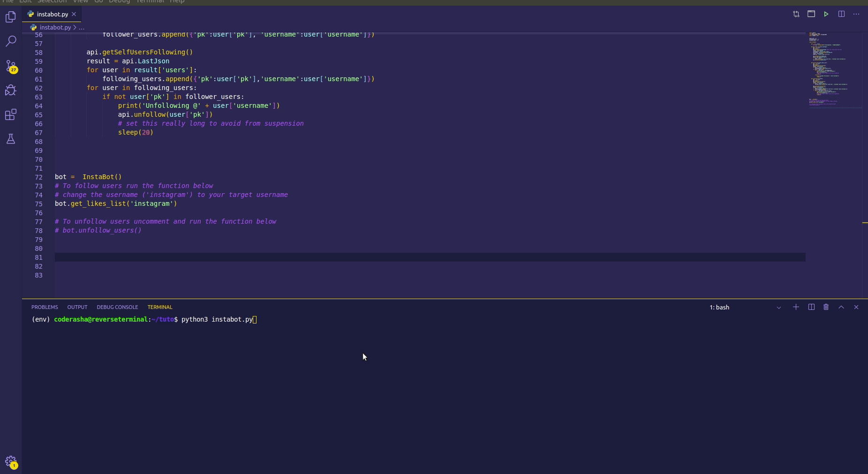Click 'for user in following_users:' on line 62

click(142, 88)
